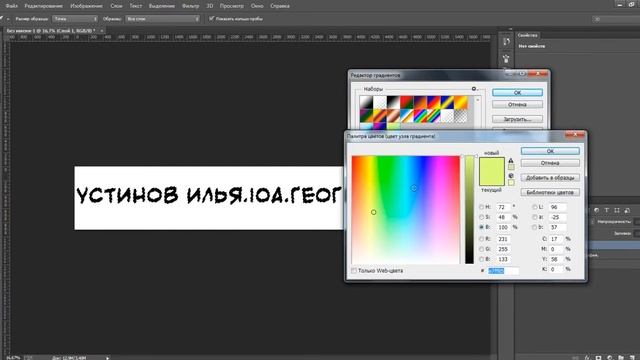Click the Добавить в образцы button
The height and width of the screenshot is (360, 640).
[550, 178]
